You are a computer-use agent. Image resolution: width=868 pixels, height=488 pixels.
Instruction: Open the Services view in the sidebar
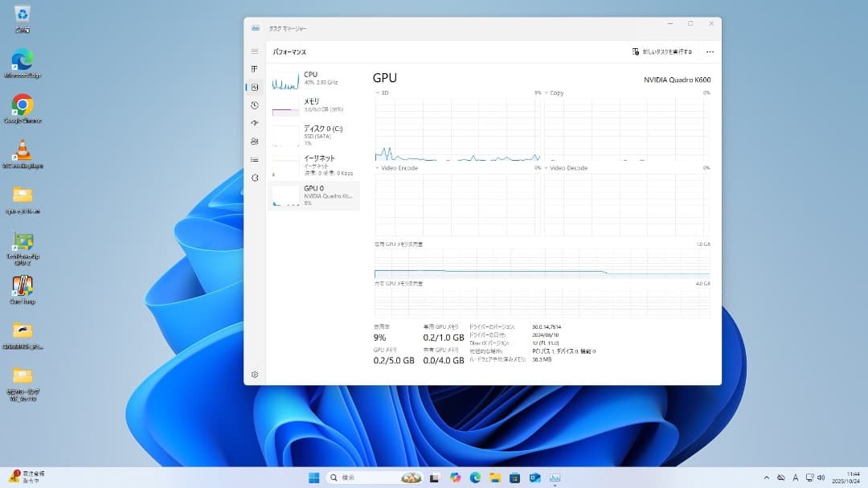254,178
